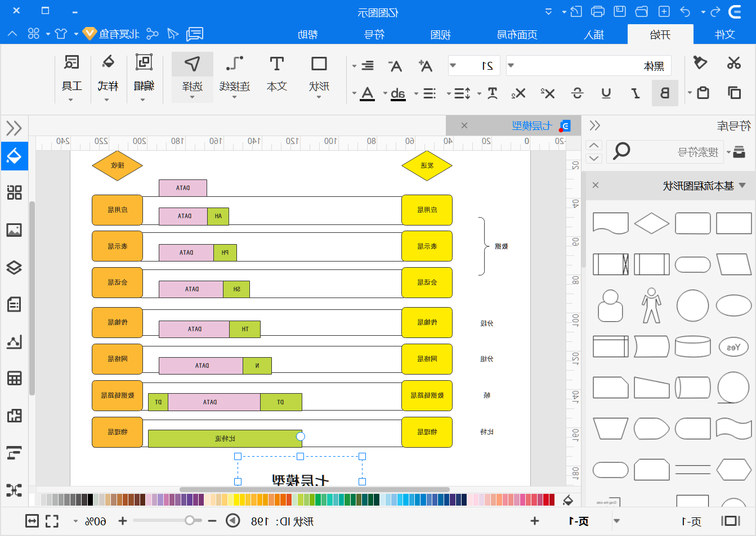Viewport: 756px width, 536px height.
Task: Open the image sidebar panel icon
Action: pos(14,230)
